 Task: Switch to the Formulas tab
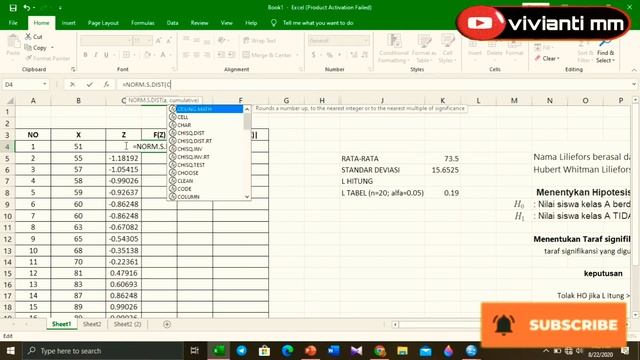click(143, 23)
